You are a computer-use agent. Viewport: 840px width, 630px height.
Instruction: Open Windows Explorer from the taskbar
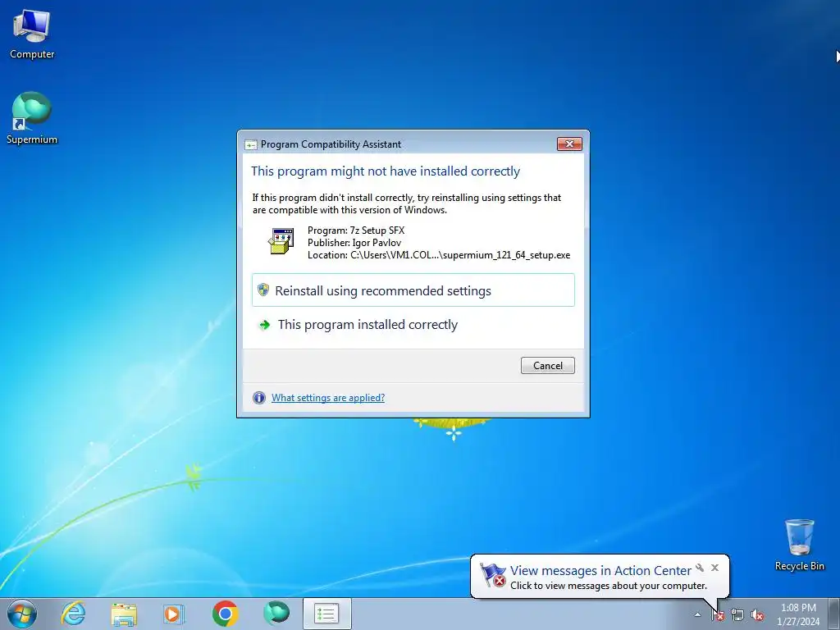(x=124, y=614)
